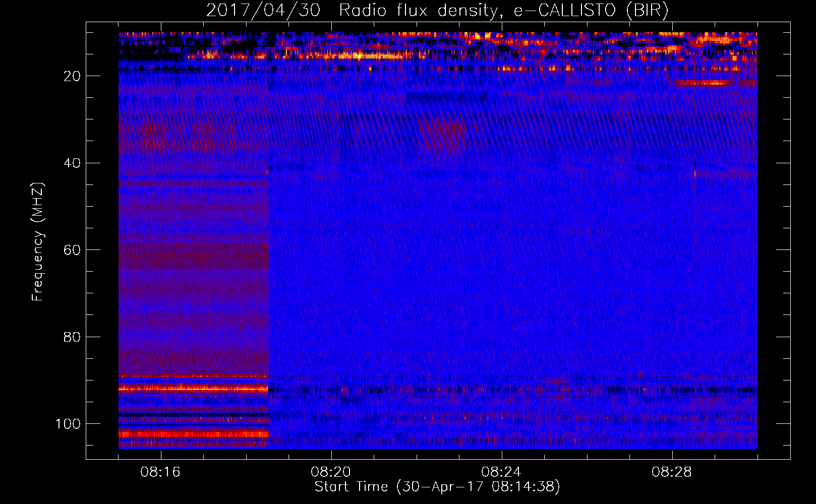Click the 'Frequency (MHZ)' axis label

click(38, 242)
